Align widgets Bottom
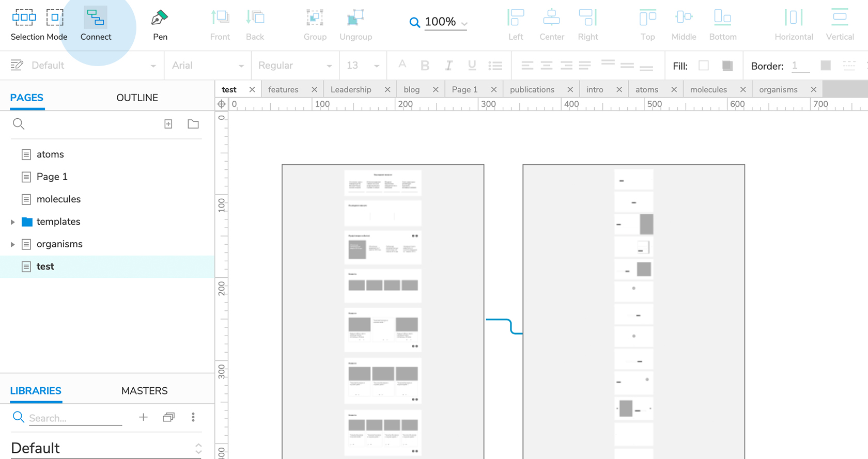Image resolution: width=868 pixels, height=459 pixels. 723,24
